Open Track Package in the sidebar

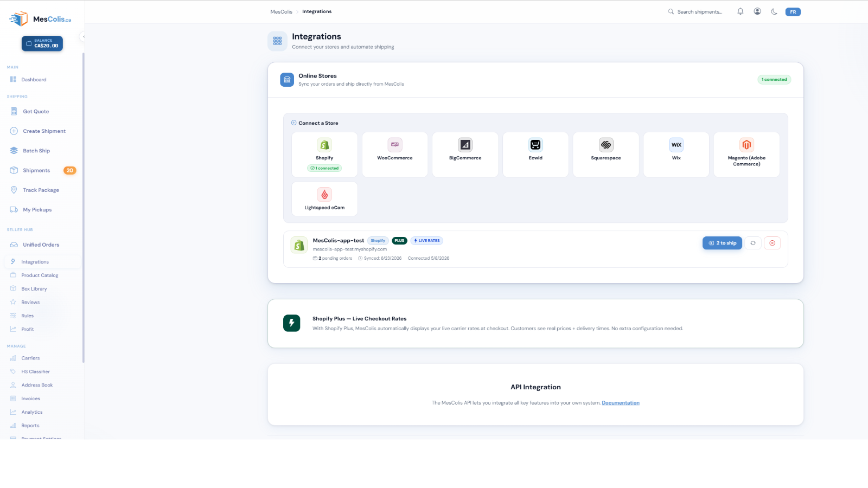tap(41, 190)
